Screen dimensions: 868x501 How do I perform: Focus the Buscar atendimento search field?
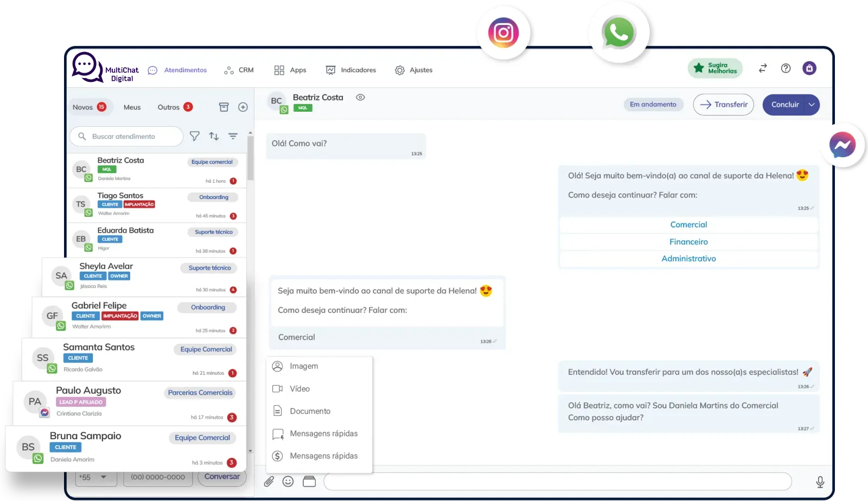click(x=126, y=137)
